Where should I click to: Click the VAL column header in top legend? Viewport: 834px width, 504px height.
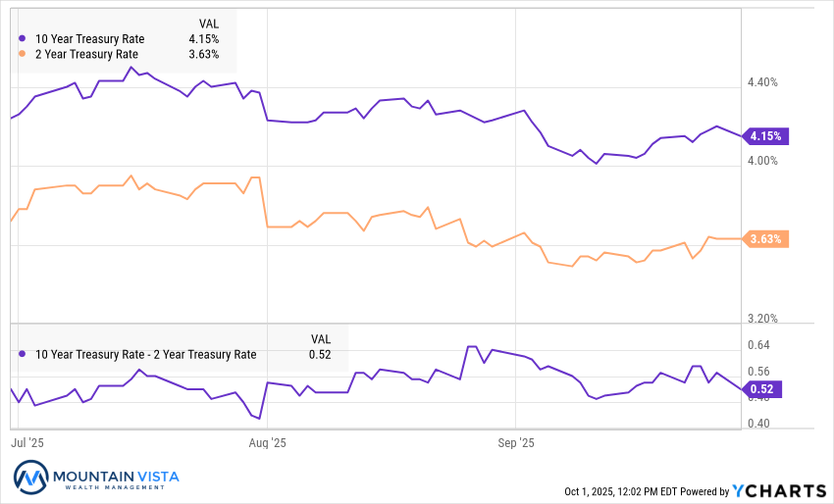(x=208, y=23)
